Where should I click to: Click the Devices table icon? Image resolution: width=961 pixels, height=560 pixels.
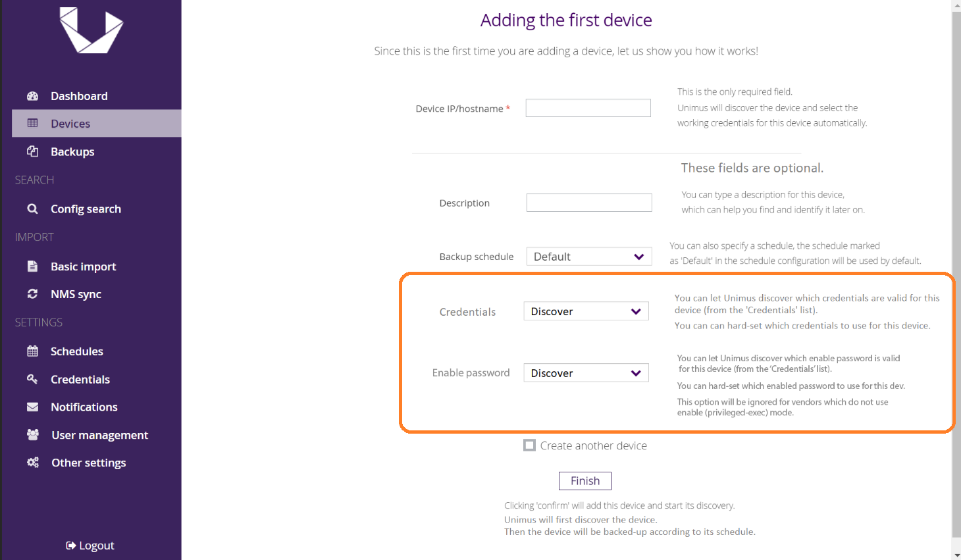coord(32,123)
